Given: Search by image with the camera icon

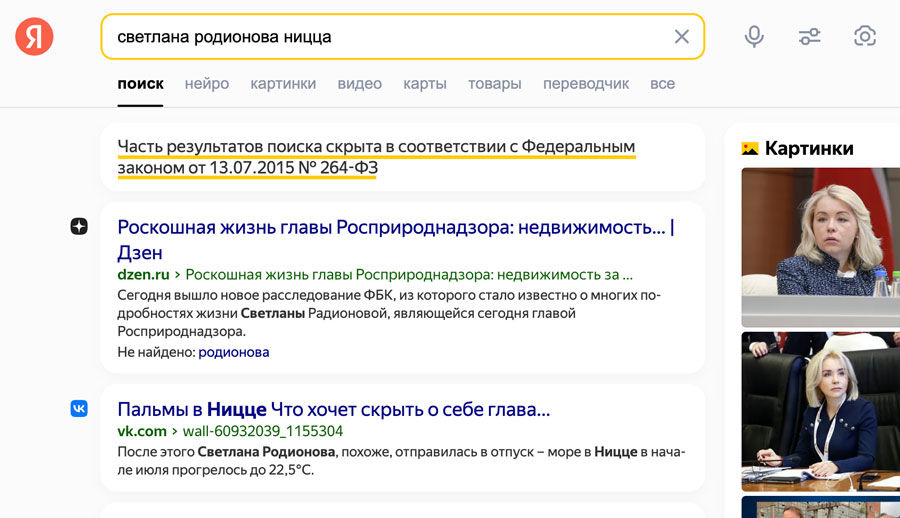Looking at the screenshot, I should tap(865, 36).
